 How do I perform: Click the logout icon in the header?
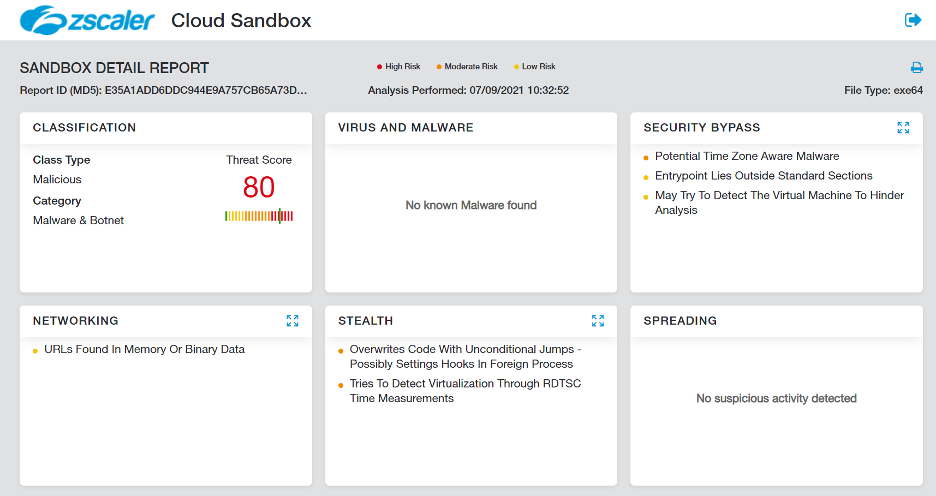(x=912, y=20)
